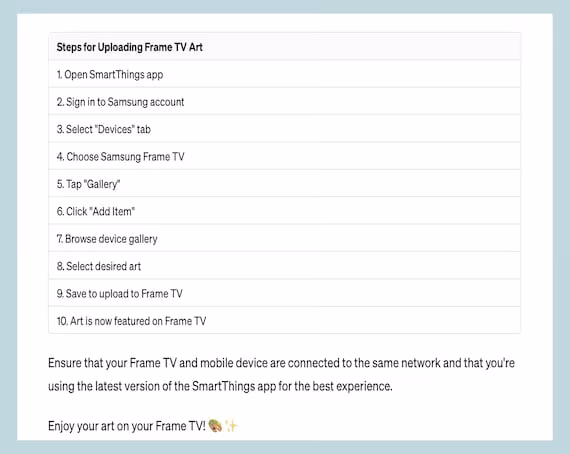Viewport: 570px width, 454px height.
Task: Click the 'Art is now featured on Frame TV' row
Action: (284, 321)
